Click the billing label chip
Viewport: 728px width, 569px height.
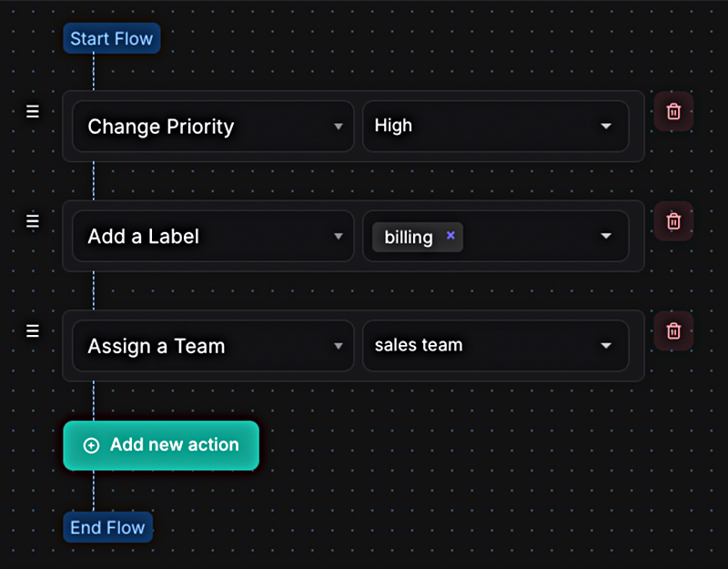tap(409, 237)
